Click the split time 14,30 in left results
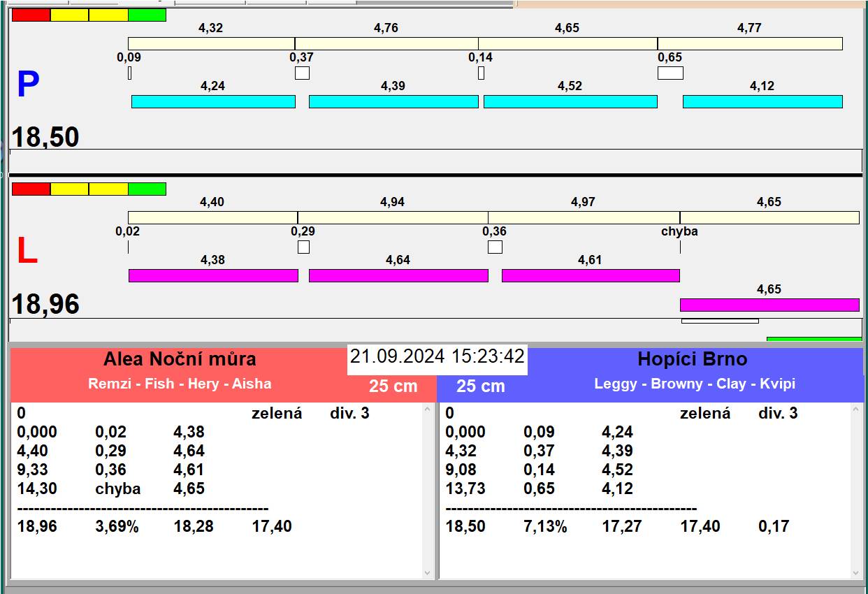Image resolution: width=868 pixels, height=594 pixels. click(x=37, y=489)
